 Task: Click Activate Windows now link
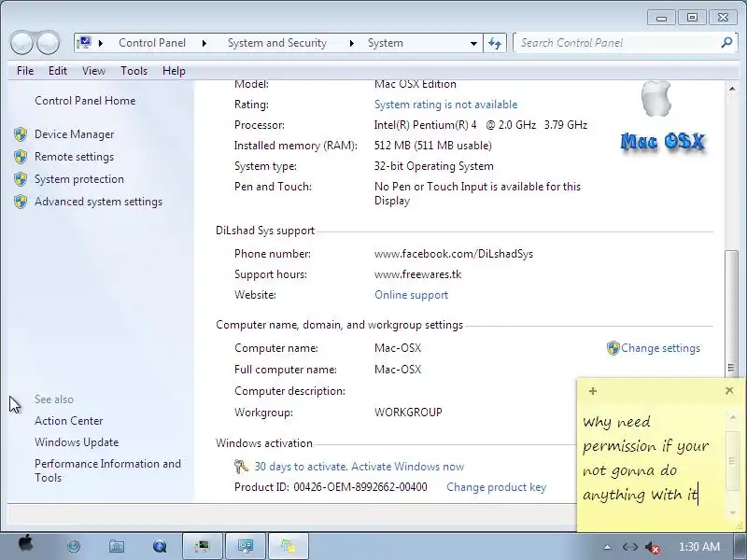tap(407, 467)
